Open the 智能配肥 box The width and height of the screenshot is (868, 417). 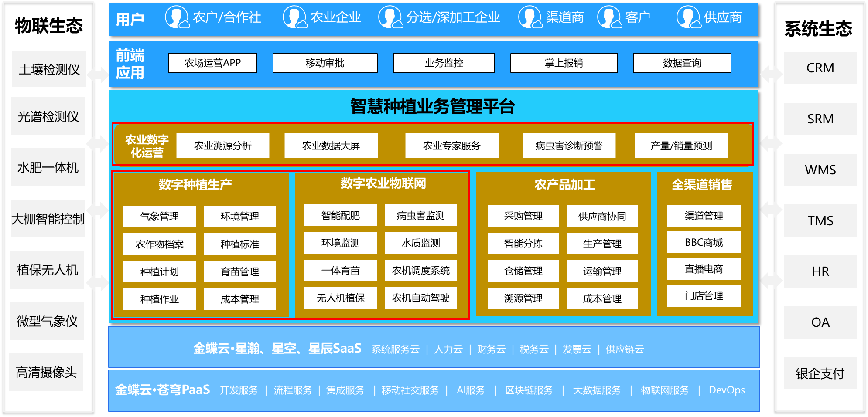pyautogui.click(x=341, y=215)
